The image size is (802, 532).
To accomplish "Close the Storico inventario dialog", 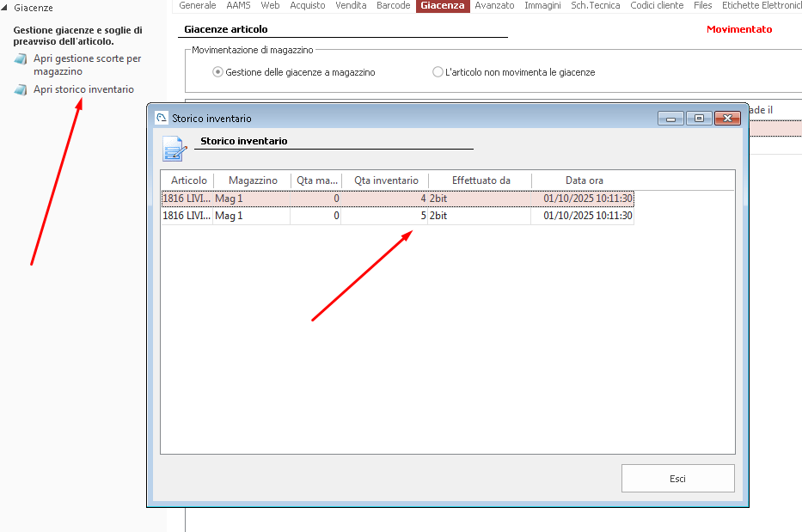I will coord(727,119).
